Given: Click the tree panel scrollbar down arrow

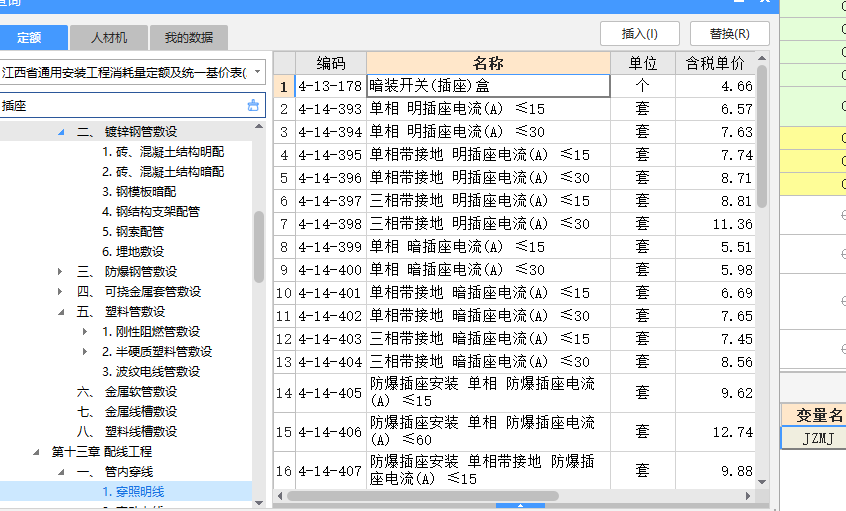Looking at the screenshot, I should 258,503.
